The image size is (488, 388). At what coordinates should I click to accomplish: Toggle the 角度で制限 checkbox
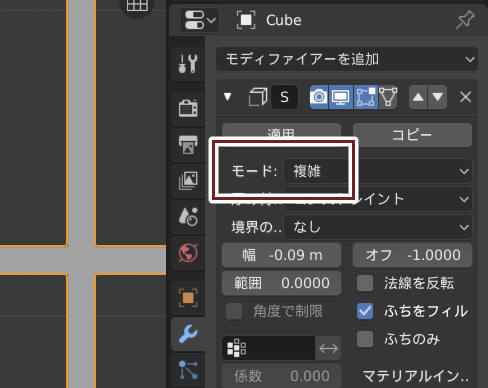coord(234,311)
